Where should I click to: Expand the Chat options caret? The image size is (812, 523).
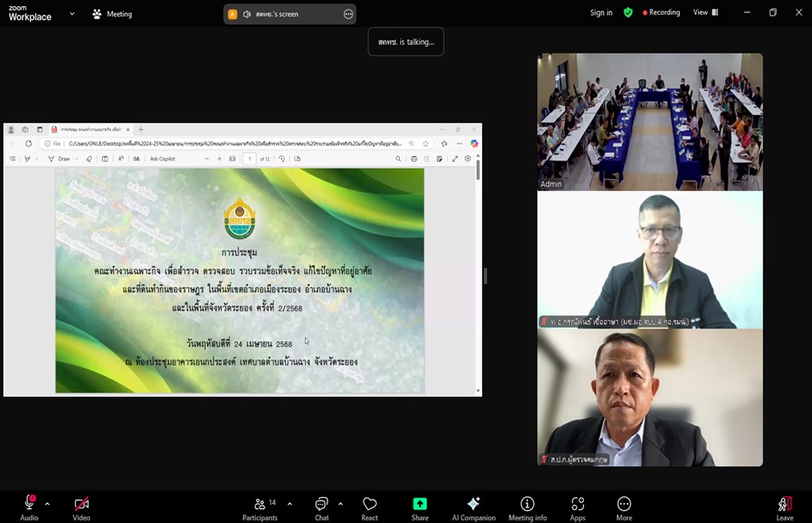pos(340,504)
